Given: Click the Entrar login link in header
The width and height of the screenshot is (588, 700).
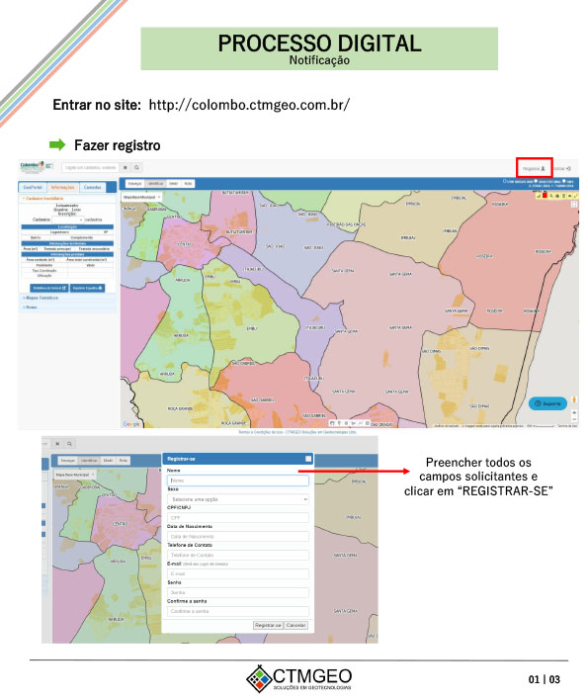Looking at the screenshot, I should pyautogui.click(x=561, y=169).
